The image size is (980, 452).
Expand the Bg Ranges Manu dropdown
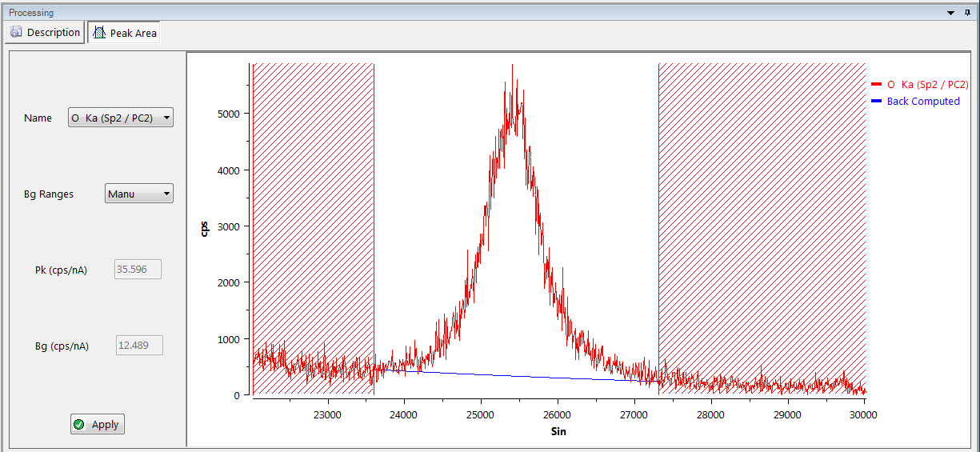(x=138, y=194)
